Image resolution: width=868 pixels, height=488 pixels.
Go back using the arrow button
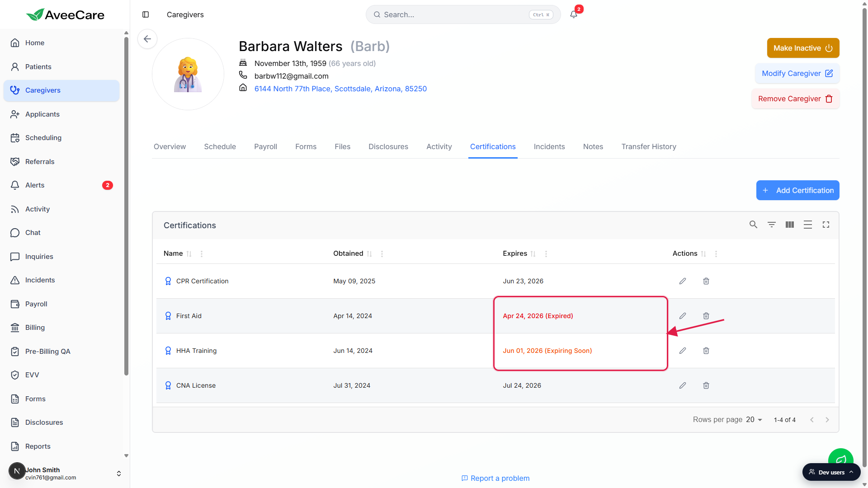(x=147, y=39)
